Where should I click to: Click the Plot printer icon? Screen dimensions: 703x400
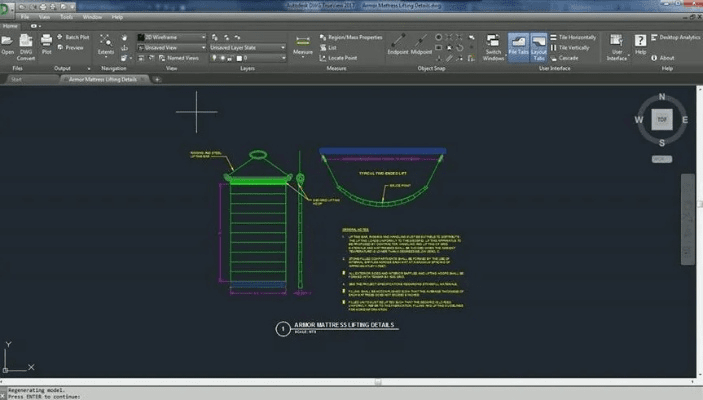click(46, 42)
